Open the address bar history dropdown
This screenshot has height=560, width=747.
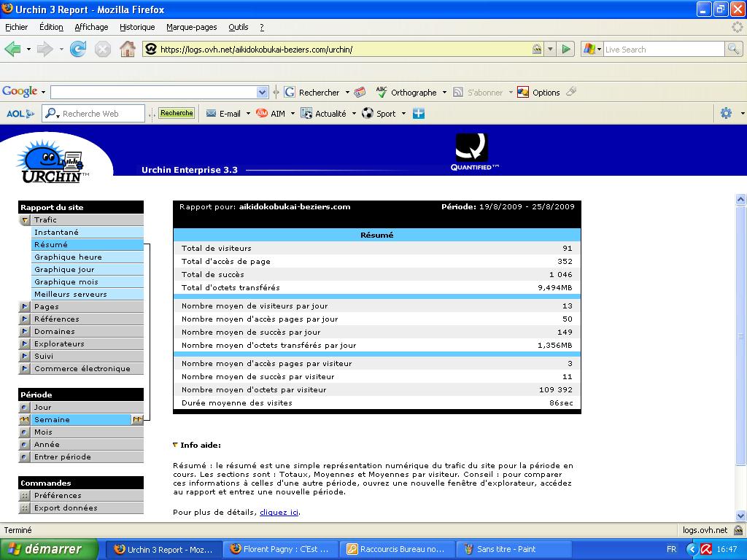click(x=550, y=49)
